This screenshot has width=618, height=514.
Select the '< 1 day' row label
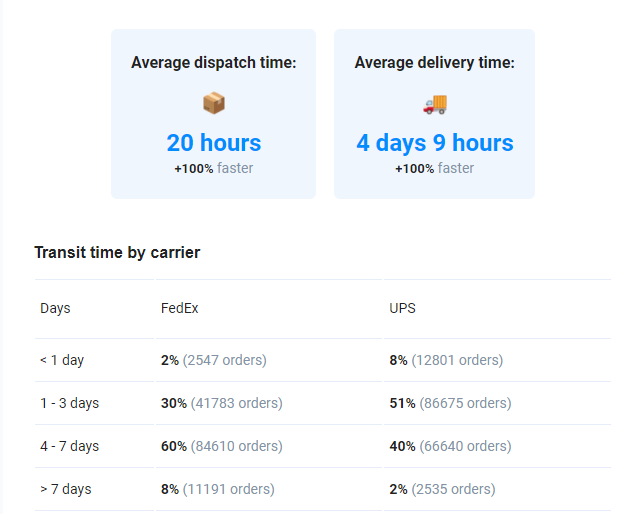point(62,360)
